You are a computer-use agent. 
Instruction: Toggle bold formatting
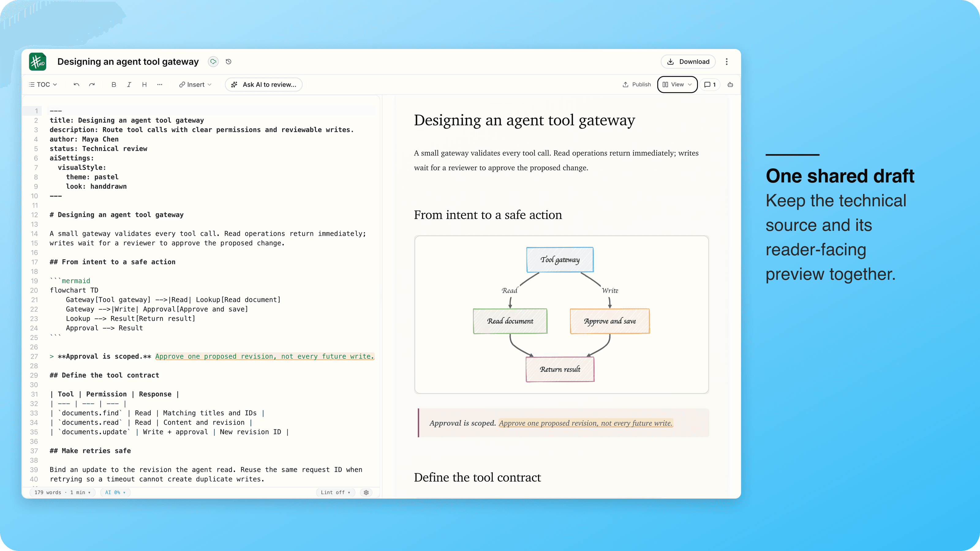pos(114,84)
